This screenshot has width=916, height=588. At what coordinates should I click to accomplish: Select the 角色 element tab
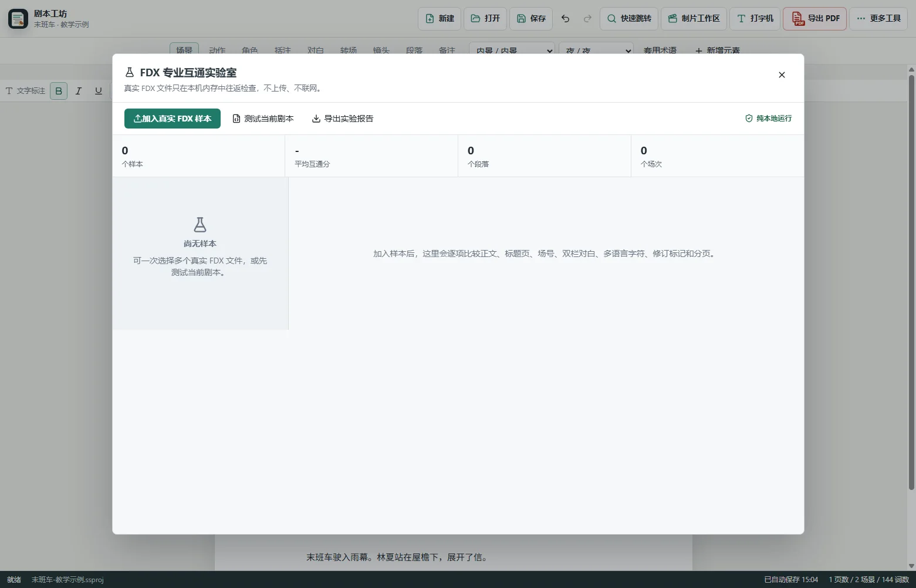coord(250,50)
